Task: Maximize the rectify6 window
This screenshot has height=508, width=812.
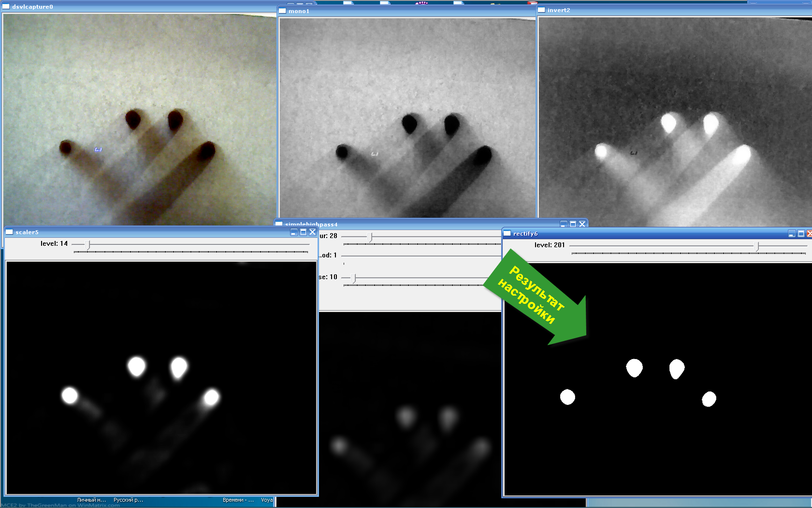Action: tap(801, 234)
